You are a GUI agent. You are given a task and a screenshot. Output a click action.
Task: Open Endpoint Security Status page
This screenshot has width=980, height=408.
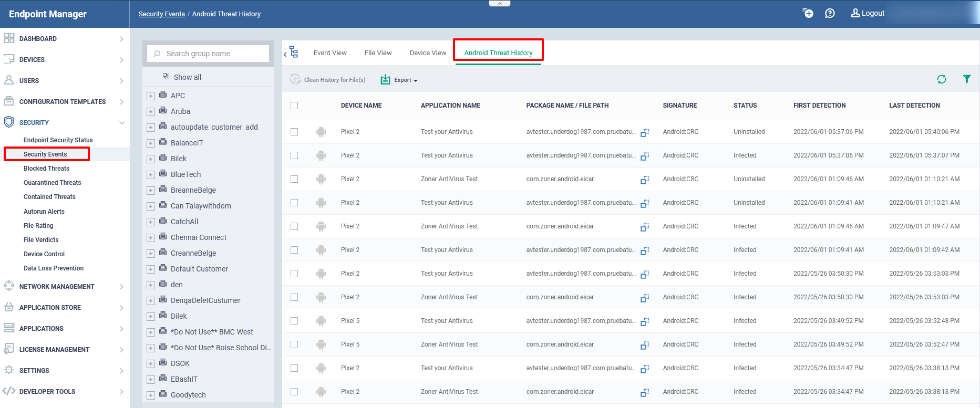coord(58,140)
